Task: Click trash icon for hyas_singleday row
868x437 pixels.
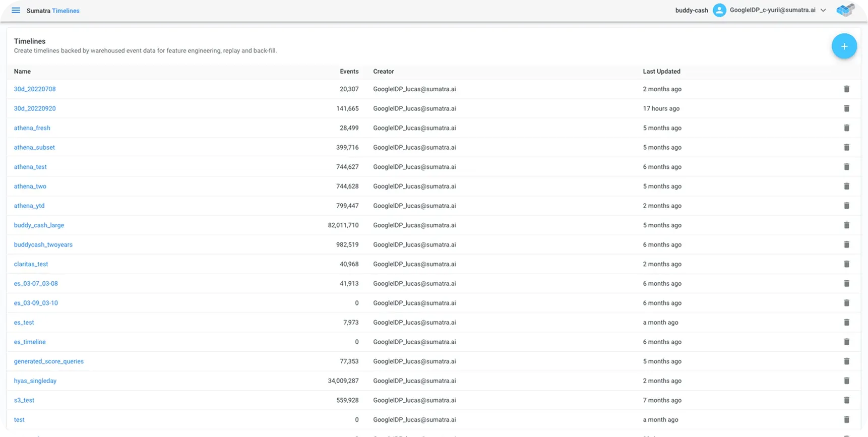Action: coord(846,381)
